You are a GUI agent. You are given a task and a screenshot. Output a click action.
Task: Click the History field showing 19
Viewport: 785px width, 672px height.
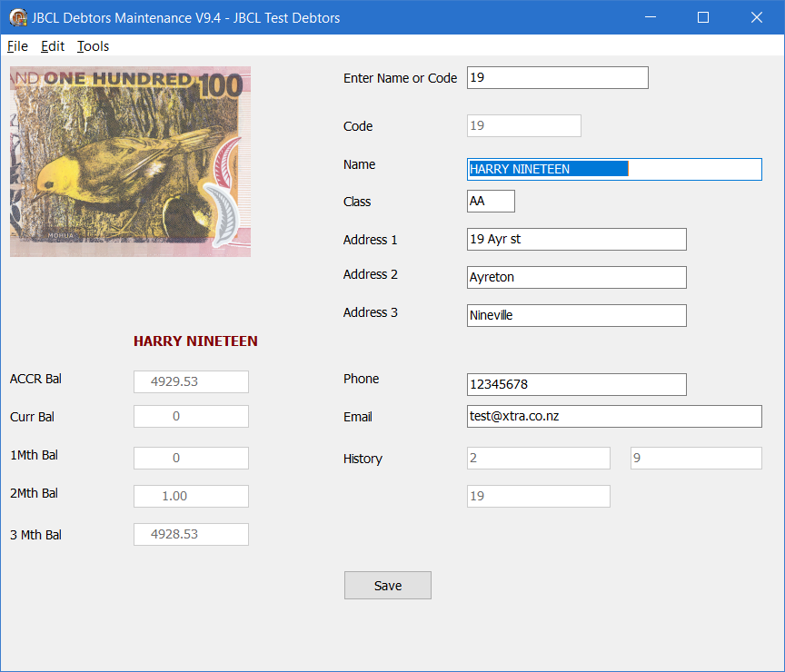(538, 496)
